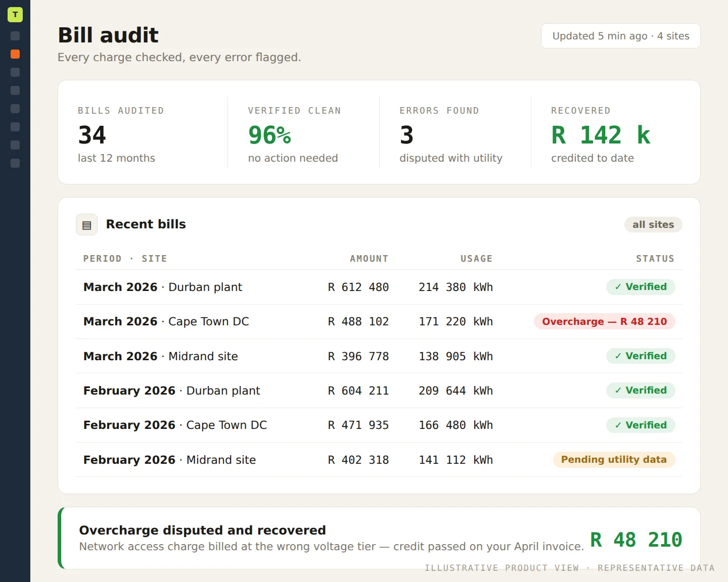Viewport: 728px width, 582px height.
Task: Click the usage 138 905 kWh
Action: pos(456,356)
